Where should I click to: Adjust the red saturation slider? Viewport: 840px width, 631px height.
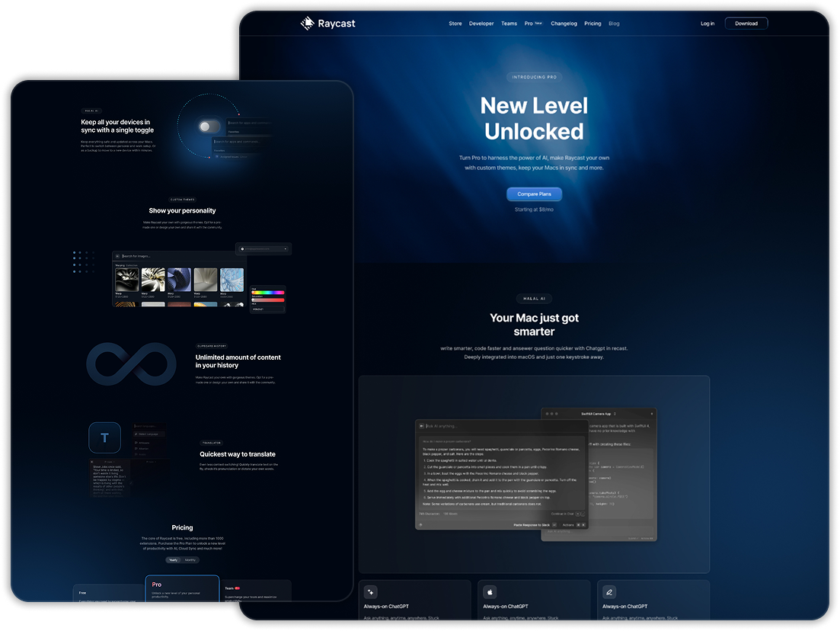[268, 299]
